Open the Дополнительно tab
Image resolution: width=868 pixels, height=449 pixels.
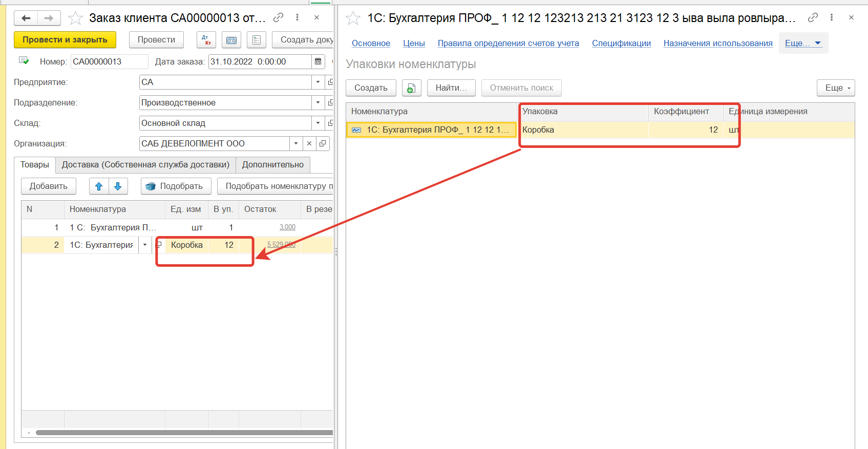[273, 165]
